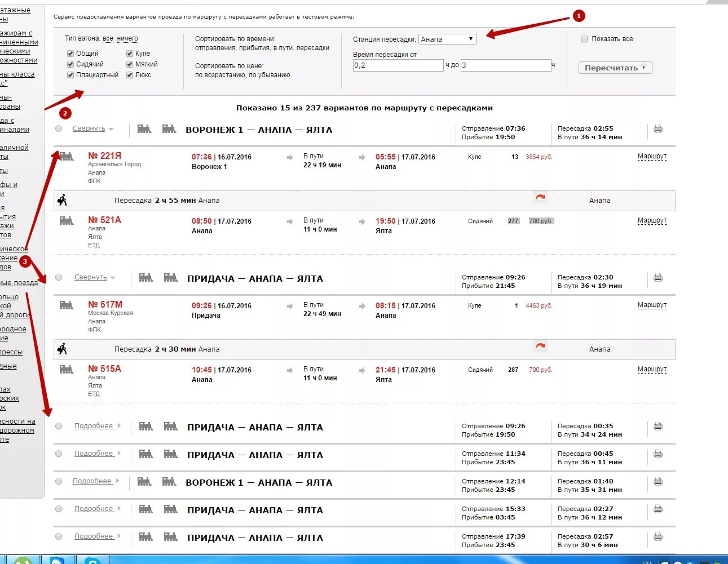
Task: Select the radio button for the expanded Придача route
Action: (x=59, y=277)
